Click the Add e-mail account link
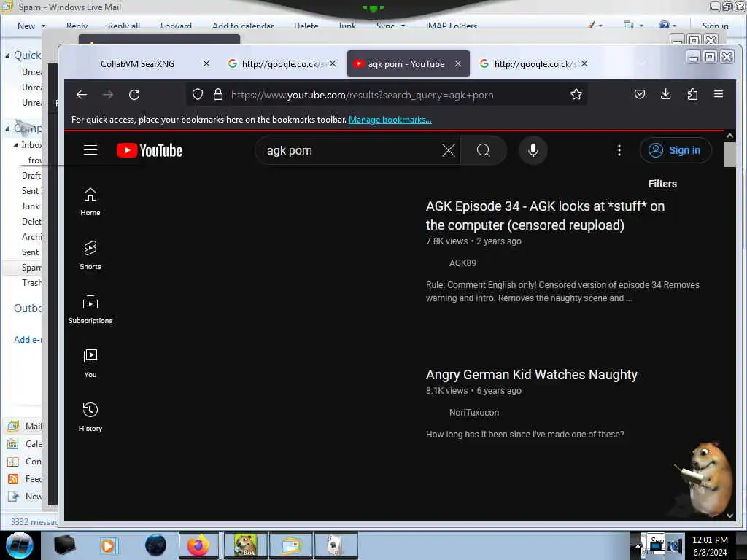 coord(28,340)
